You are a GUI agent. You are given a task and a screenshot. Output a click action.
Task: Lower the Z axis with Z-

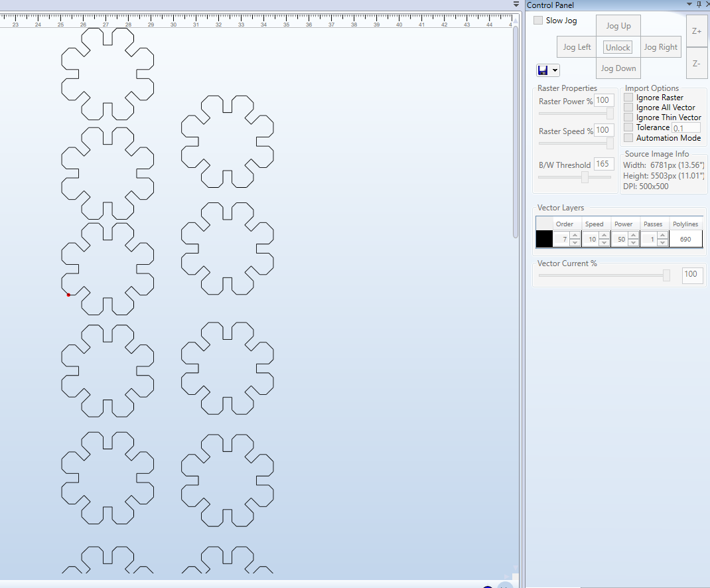coord(697,64)
